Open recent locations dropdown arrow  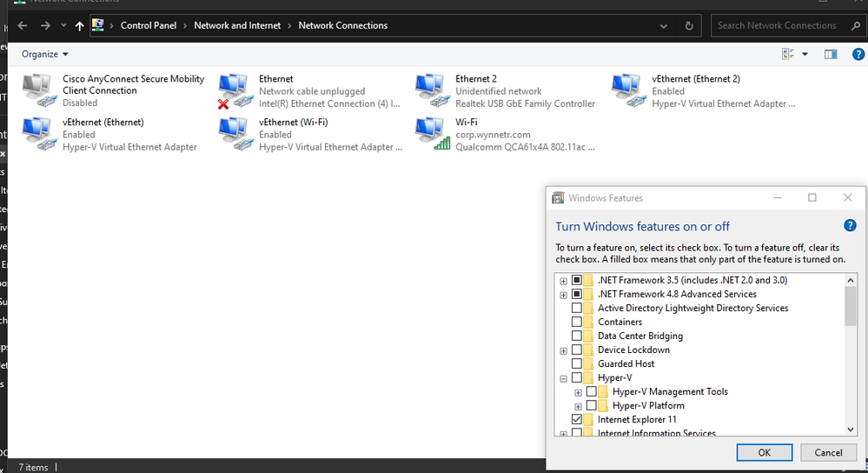(63, 25)
